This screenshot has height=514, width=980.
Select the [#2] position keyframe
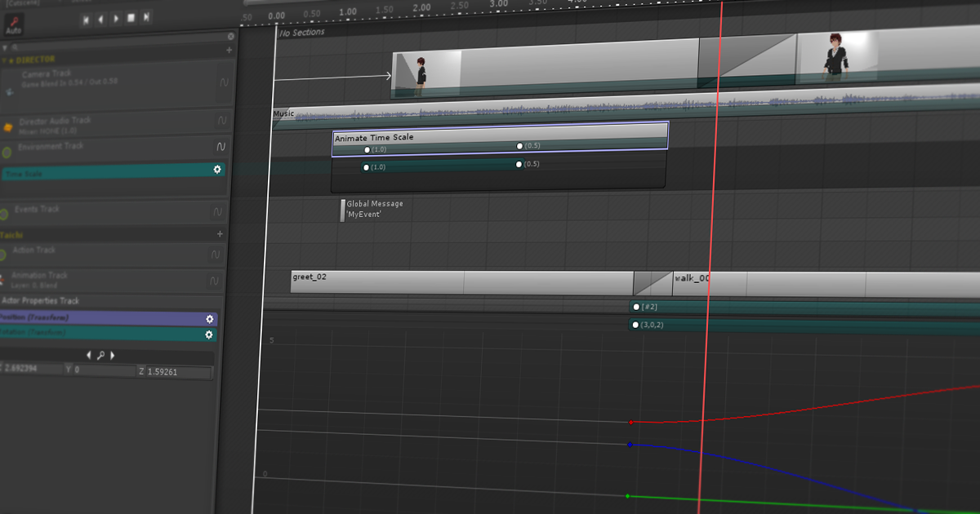pos(635,307)
